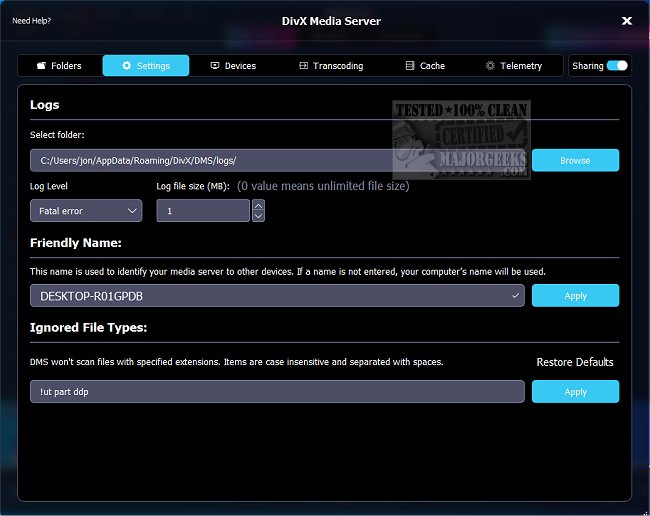Click the ignored file types field
Viewport: 650px width, 516px height.
277,391
